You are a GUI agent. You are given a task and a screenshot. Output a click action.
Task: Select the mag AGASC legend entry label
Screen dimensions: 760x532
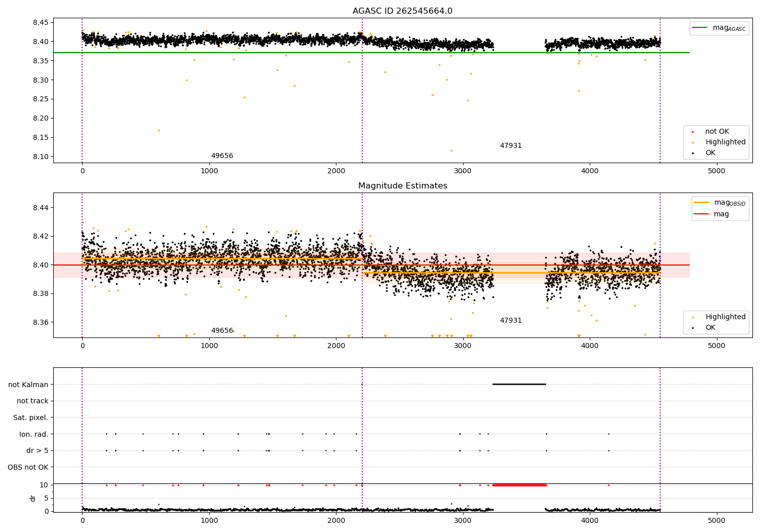point(729,28)
